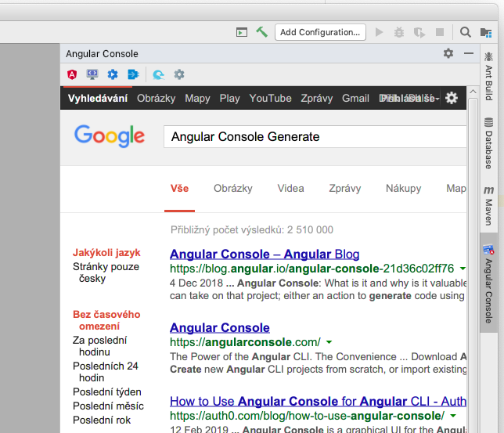Filter results 'Poslední týden'
504x433 pixels.
(107, 392)
